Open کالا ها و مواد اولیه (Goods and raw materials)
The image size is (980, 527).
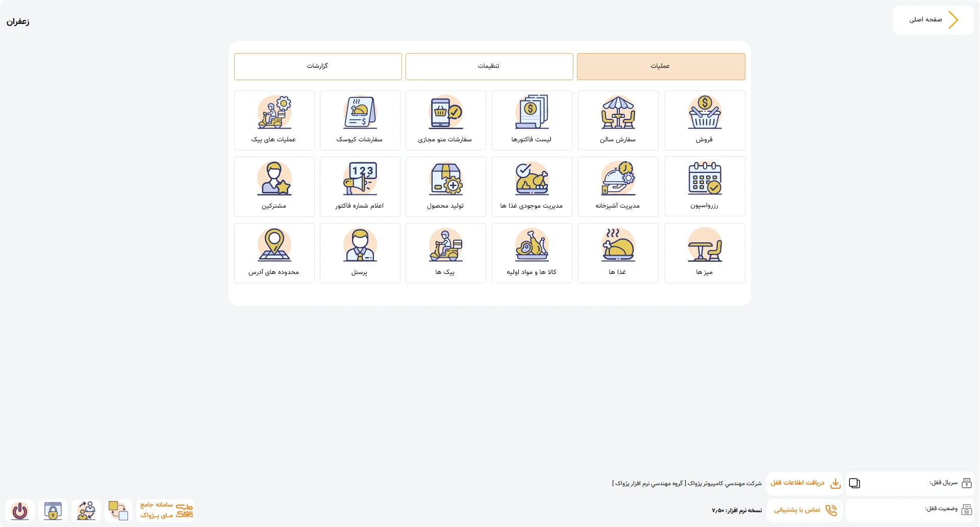[x=532, y=253]
